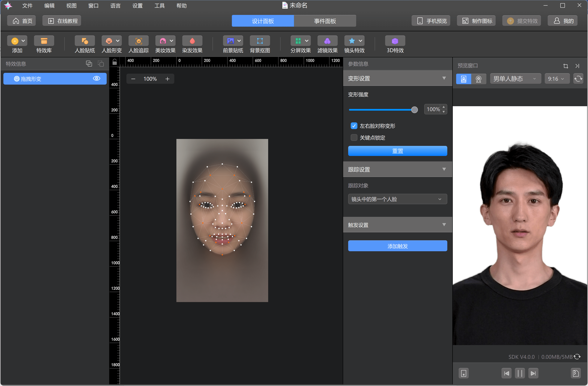588x386 pixels.
Task: Enable the 关键点锁定 checkbox
Action: click(354, 137)
